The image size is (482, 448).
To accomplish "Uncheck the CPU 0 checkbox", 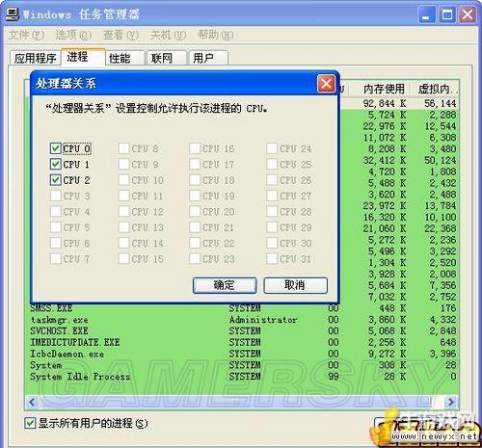I will (x=56, y=148).
